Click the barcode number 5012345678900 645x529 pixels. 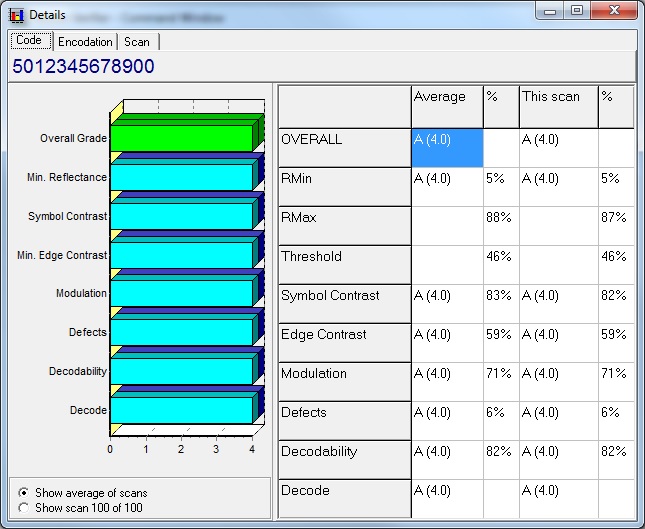(83, 66)
